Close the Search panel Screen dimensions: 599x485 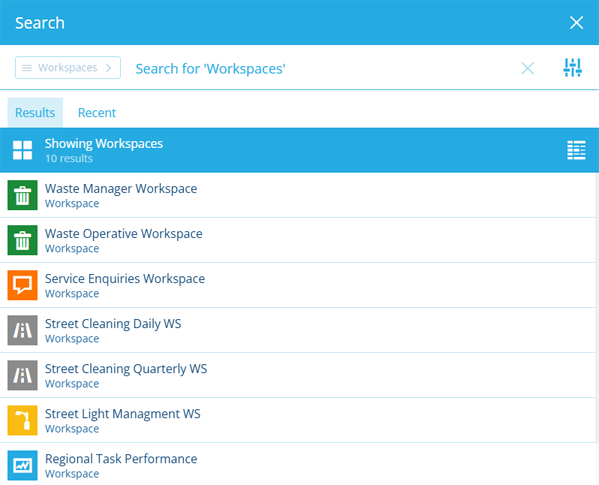[x=576, y=23]
